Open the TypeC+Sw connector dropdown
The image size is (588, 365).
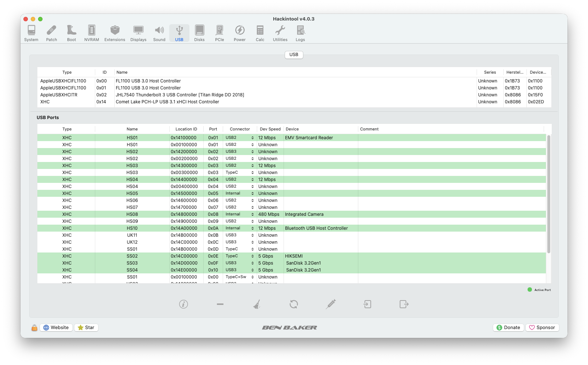coord(240,277)
